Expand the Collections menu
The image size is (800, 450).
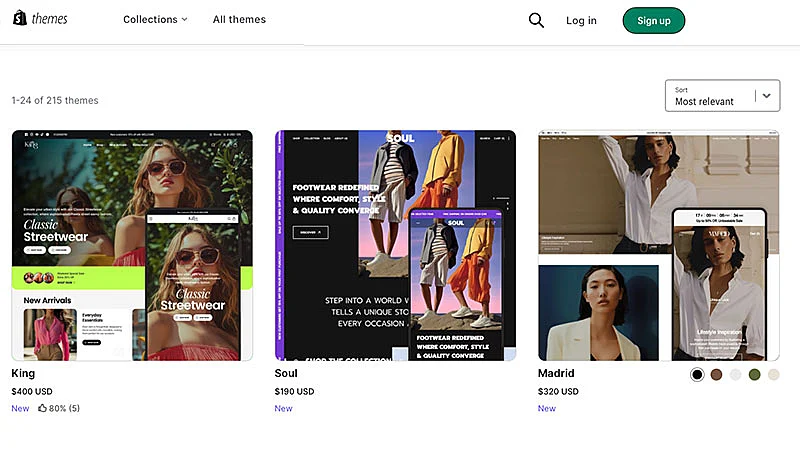(155, 20)
